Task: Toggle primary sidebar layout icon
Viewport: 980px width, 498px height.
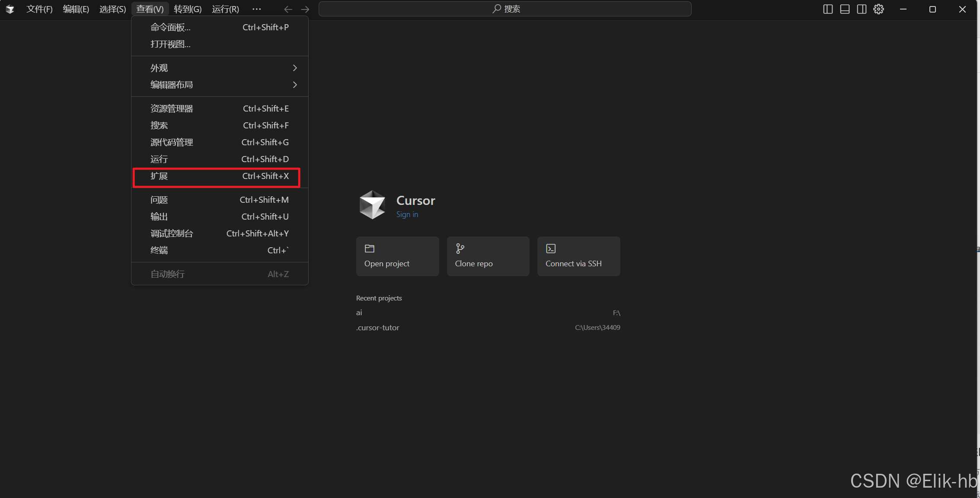Action: coord(828,9)
